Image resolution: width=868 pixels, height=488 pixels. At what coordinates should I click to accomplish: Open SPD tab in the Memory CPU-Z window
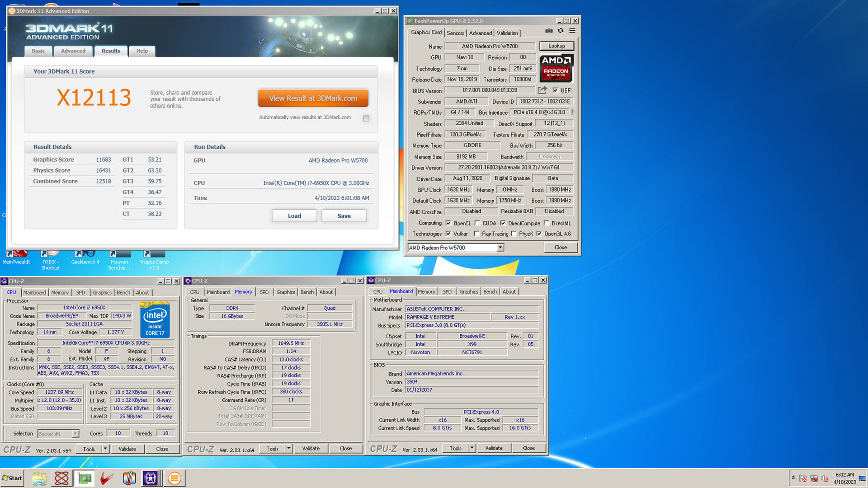click(264, 292)
